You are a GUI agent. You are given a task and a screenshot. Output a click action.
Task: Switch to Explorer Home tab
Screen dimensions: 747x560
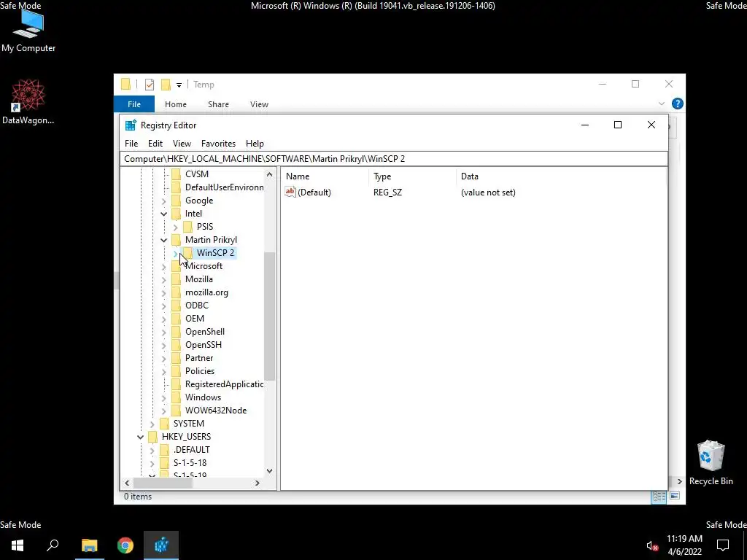pos(176,104)
